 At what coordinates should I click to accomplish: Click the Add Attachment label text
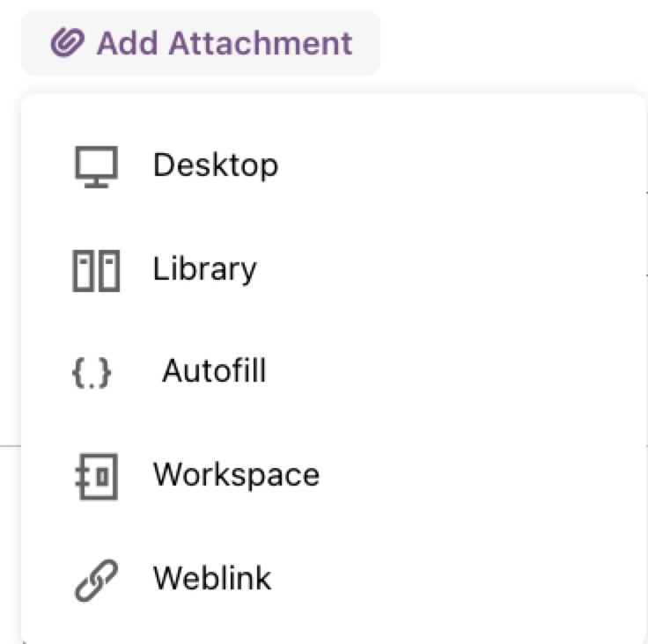pyautogui.click(x=225, y=43)
